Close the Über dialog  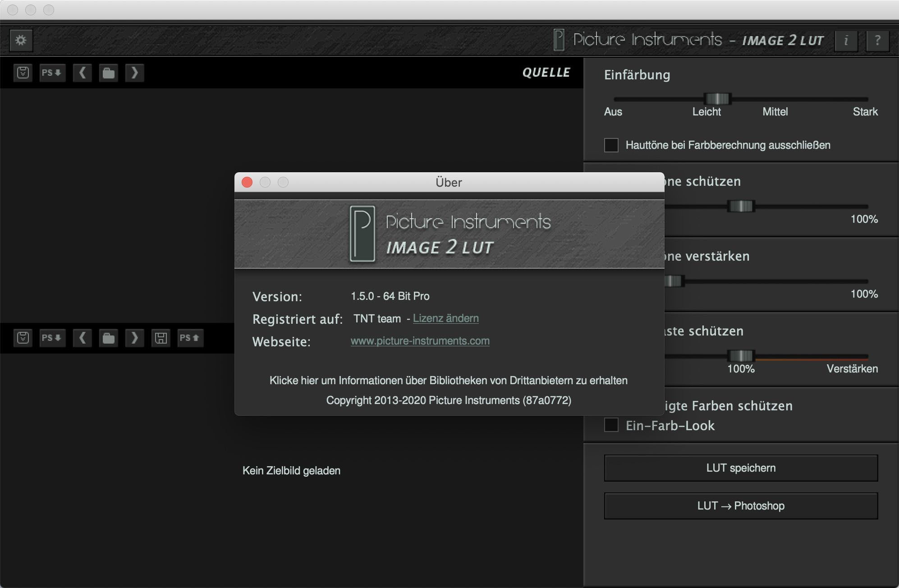(247, 182)
